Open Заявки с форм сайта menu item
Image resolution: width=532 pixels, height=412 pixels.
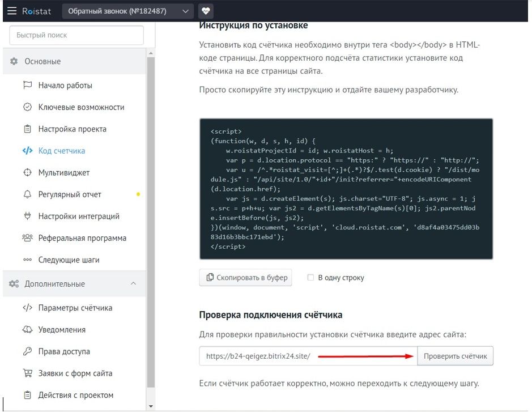click(x=75, y=373)
